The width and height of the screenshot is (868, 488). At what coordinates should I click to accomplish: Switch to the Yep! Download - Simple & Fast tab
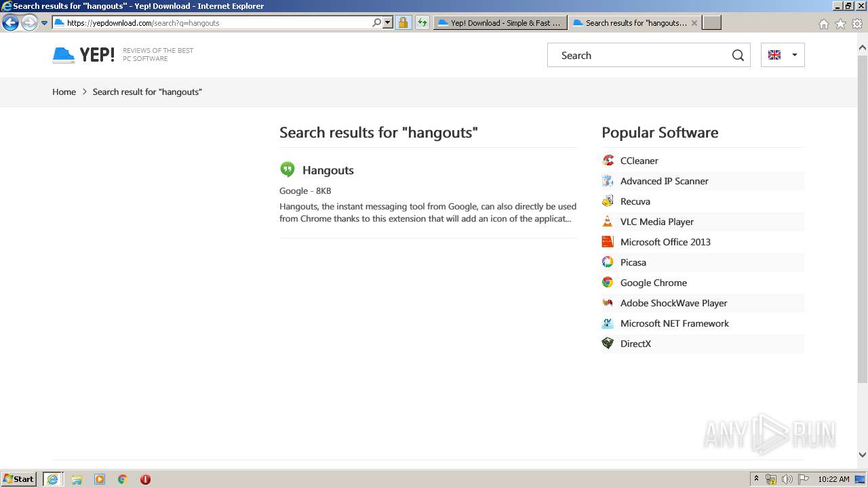500,22
